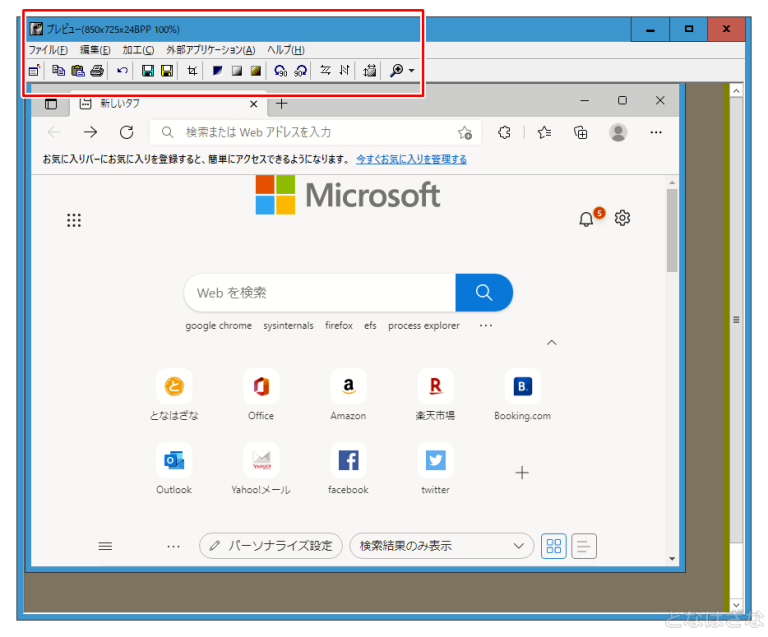Image resolution: width=768 pixels, height=637 pixels.
Task: Click the copy icon in preview toolbar
Action: point(58,71)
